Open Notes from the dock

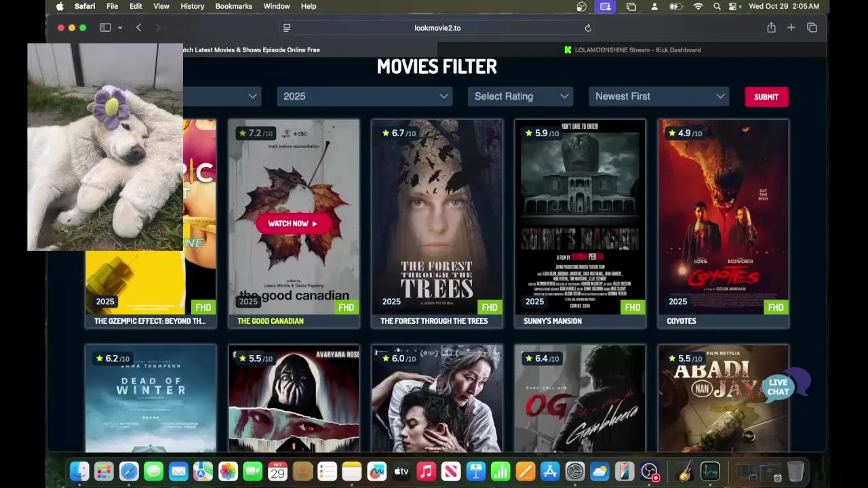click(x=351, y=471)
